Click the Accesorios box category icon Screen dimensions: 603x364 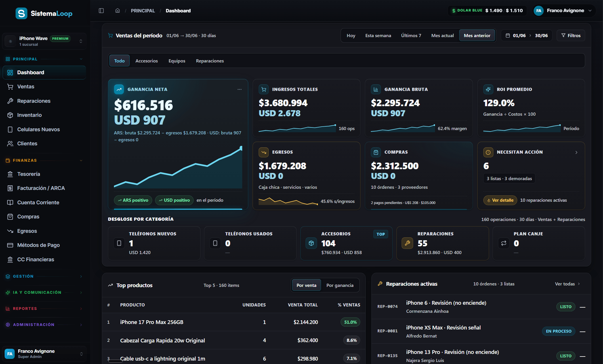pyautogui.click(x=311, y=243)
